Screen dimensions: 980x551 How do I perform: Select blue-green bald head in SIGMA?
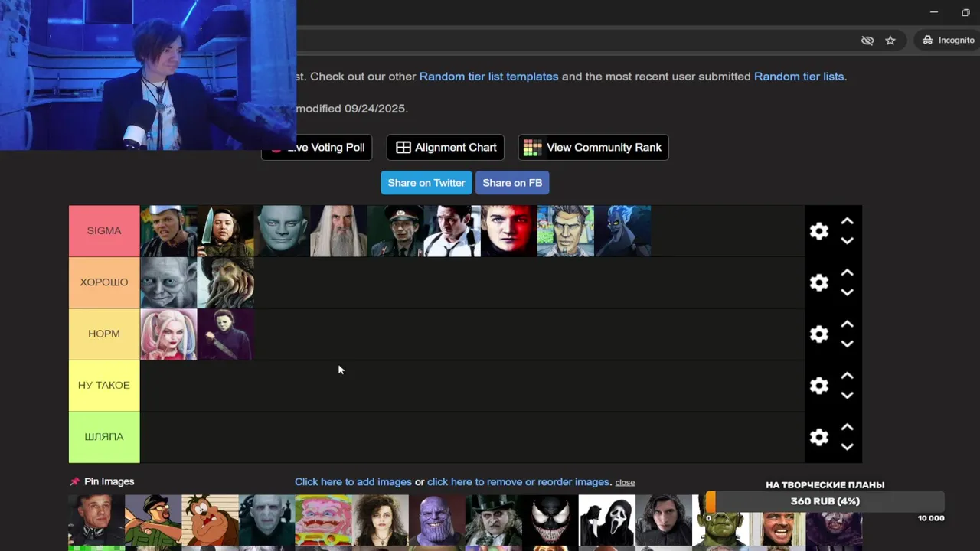pyautogui.click(x=282, y=231)
